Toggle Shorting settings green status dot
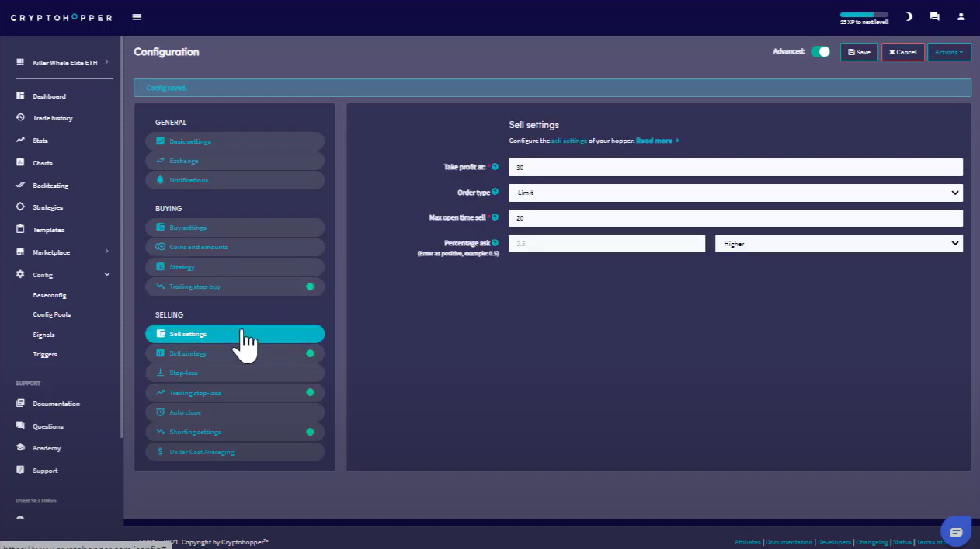Screen dimensions: 980x549 point(310,432)
